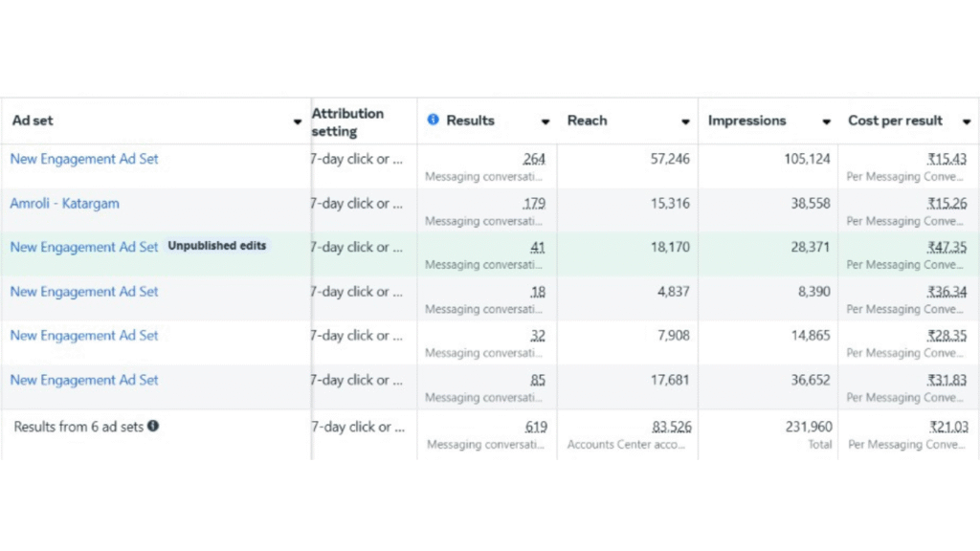Click the info icon beside Results header
This screenshot has height=551, width=980.
434,121
